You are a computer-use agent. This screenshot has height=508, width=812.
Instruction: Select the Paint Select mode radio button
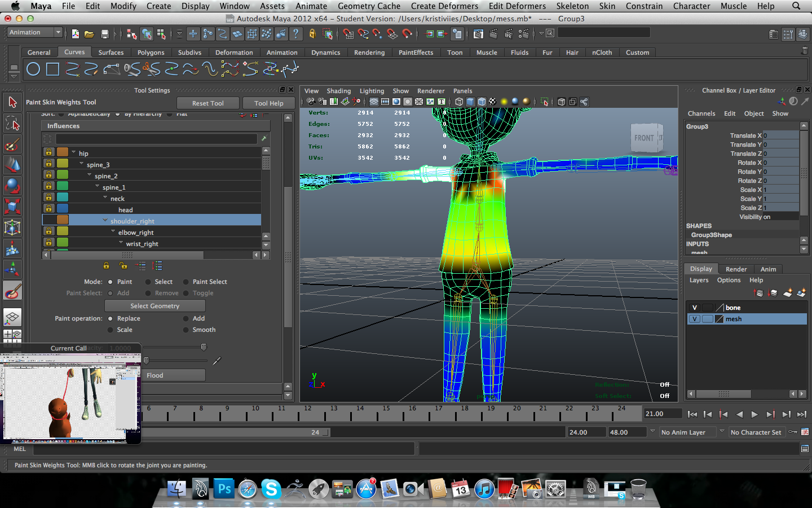point(186,282)
